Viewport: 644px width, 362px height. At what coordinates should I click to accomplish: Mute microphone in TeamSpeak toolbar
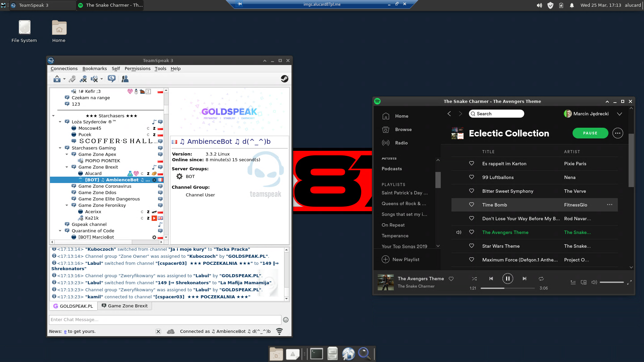coord(83,79)
